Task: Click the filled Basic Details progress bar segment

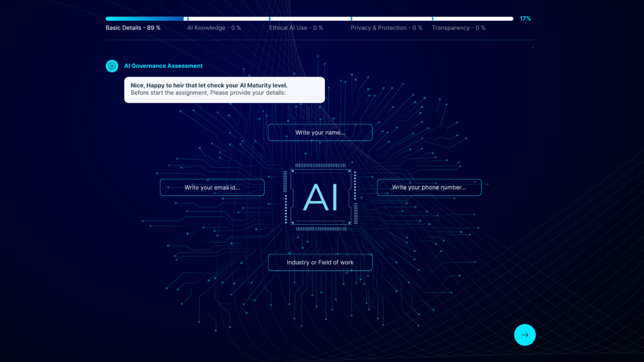Action: pyautogui.click(x=145, y=19)
